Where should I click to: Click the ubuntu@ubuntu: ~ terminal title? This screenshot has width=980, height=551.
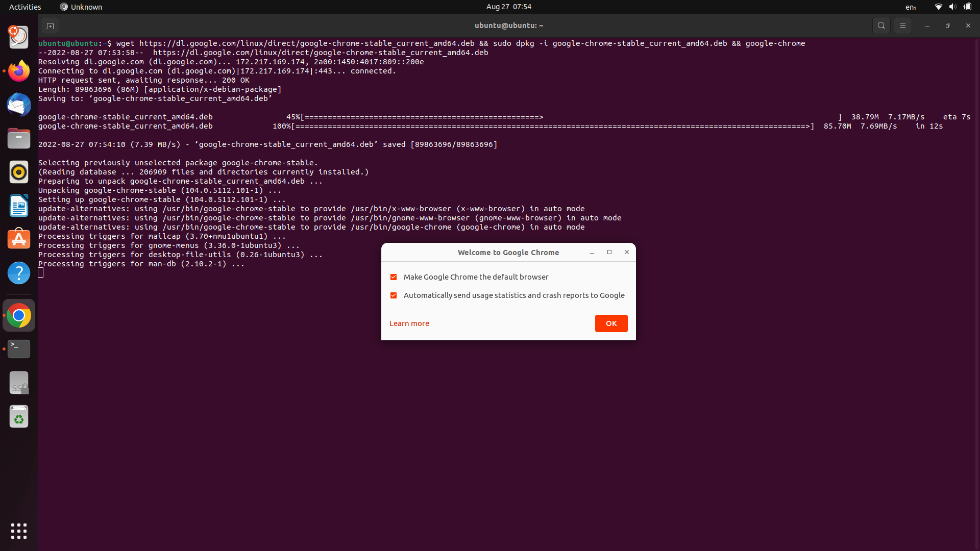click(508, 26)
